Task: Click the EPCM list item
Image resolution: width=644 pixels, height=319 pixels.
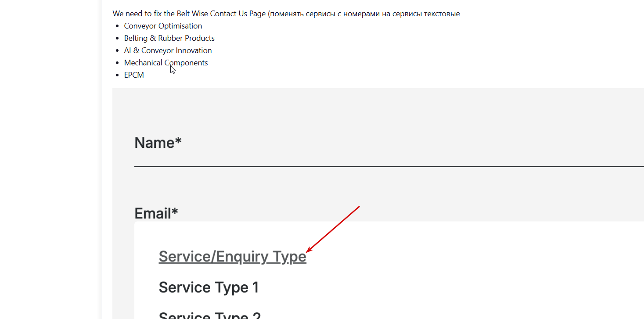Action: pos(134,75)
